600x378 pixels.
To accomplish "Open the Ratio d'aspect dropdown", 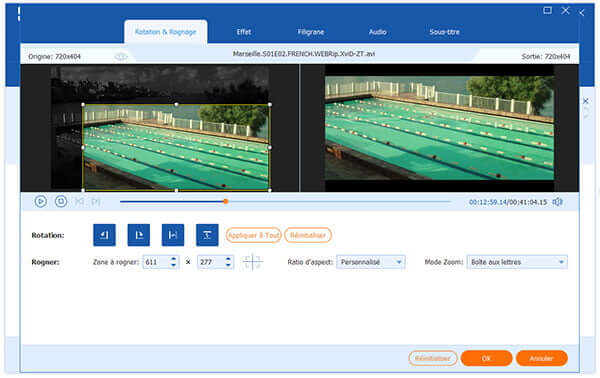I will [370, 262].
